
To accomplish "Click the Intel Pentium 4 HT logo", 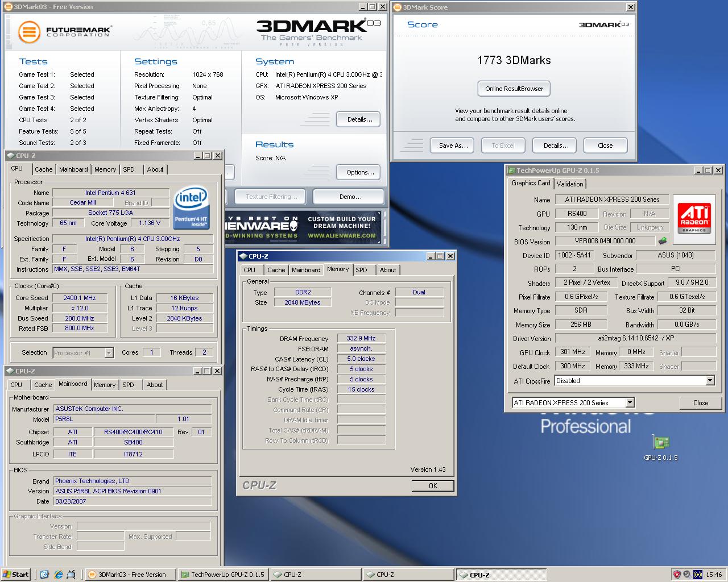I will (191, 208).
